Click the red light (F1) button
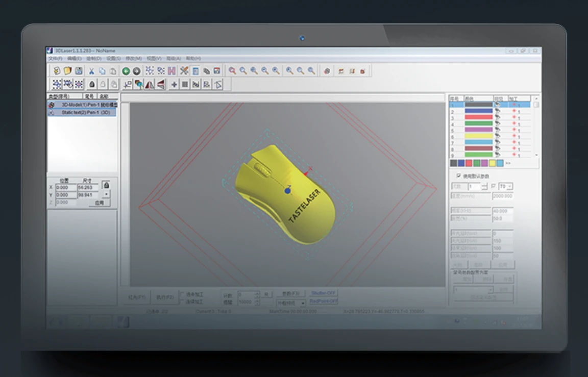The width and height of the screenshot is (588, 377). (x=136, y=297)
